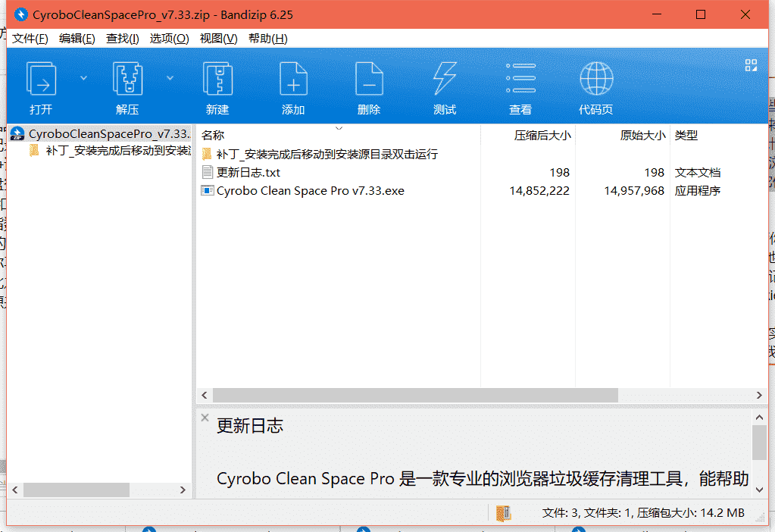Click compressed size 14,852,222 cell
Screen dimensions: 775x532
tap(539, 191)
